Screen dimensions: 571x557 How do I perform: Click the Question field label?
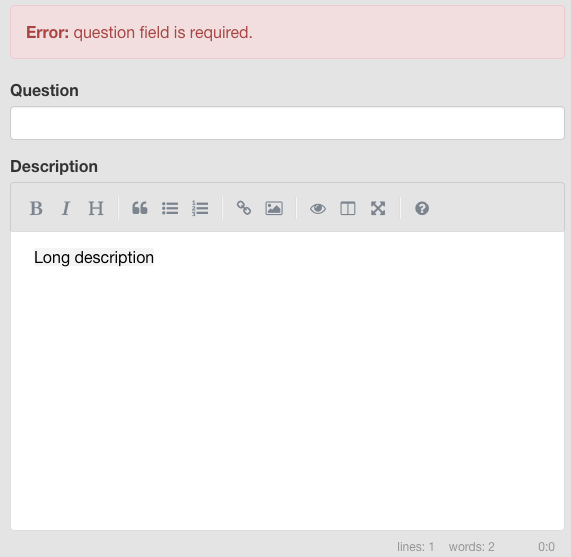coord(44,91)
